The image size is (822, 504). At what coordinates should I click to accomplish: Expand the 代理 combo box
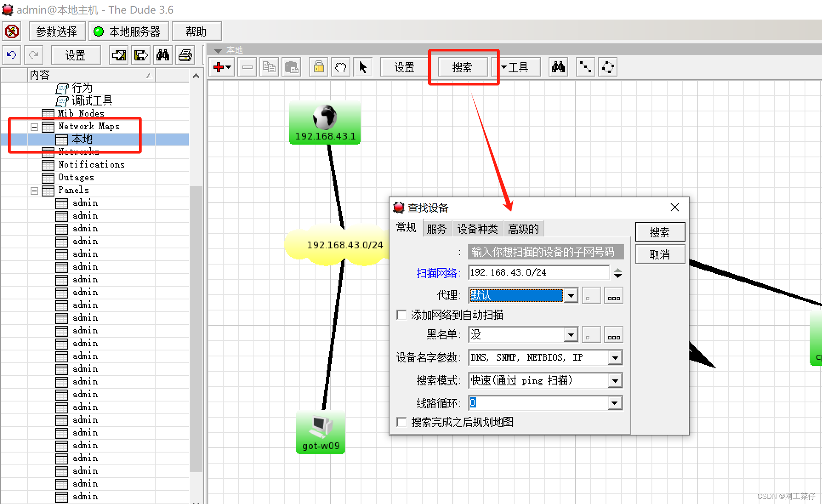coord(571,295)
